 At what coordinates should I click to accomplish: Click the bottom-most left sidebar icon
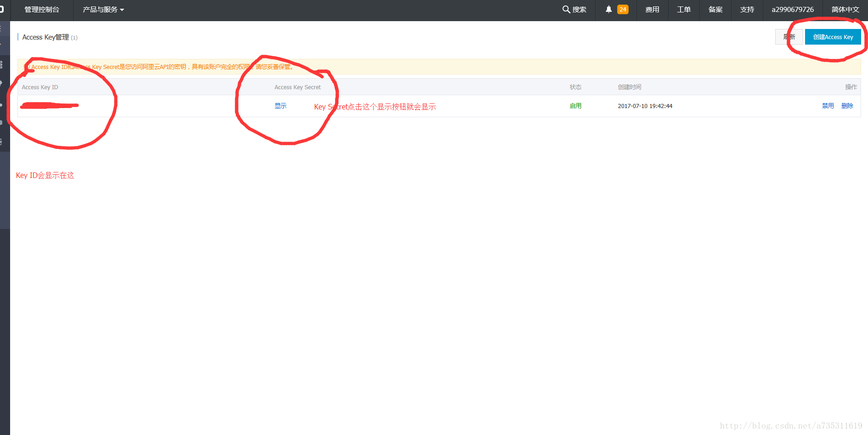click(x=1, y=142)
